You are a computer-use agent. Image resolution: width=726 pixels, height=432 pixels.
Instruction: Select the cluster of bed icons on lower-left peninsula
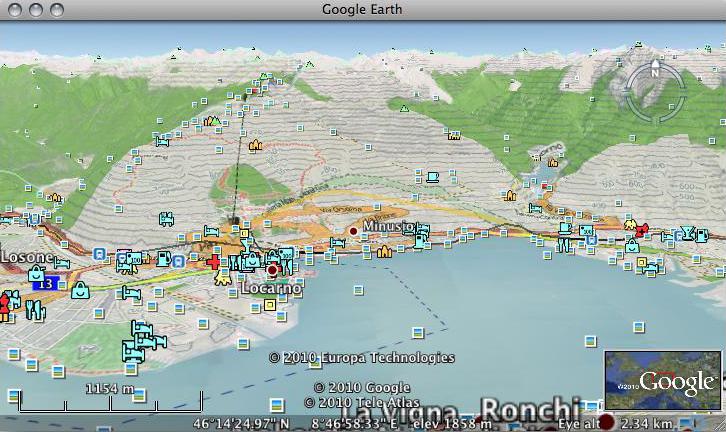(144, 343)
